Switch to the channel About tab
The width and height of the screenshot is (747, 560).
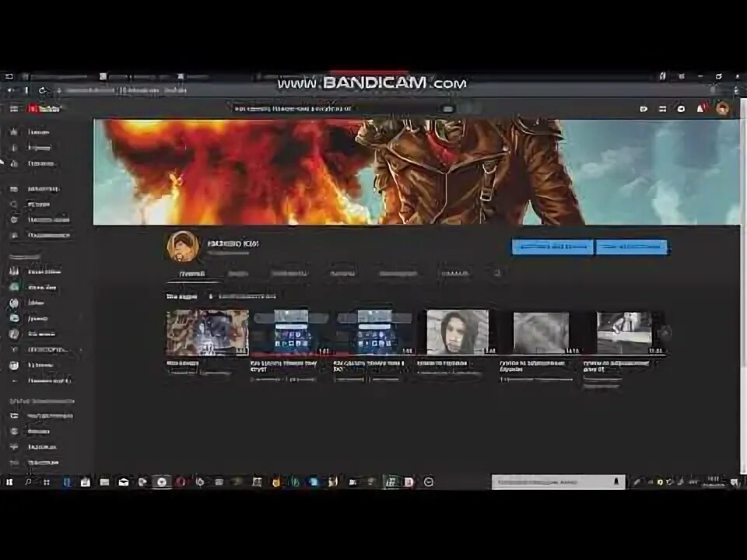point(455,274)
